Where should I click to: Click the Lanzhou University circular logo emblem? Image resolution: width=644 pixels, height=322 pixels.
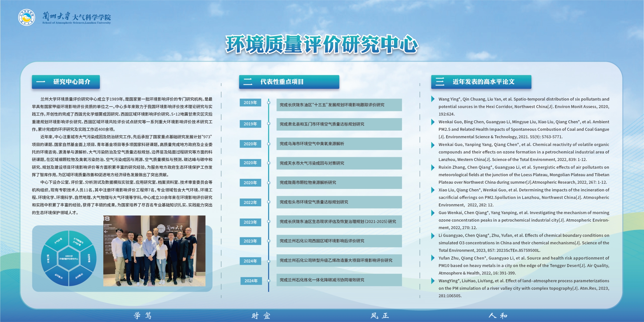[26, 17]
